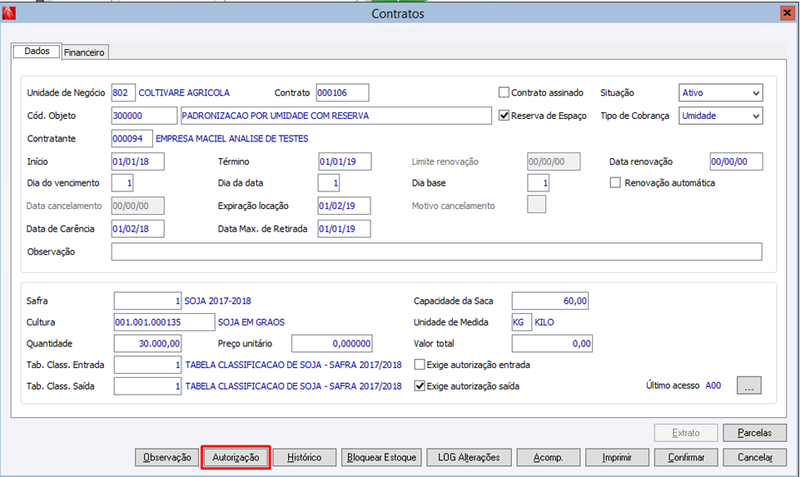800x477 pixels.
Task: Enable the Contrato assinado checkbox
Action: pos(504,92)
